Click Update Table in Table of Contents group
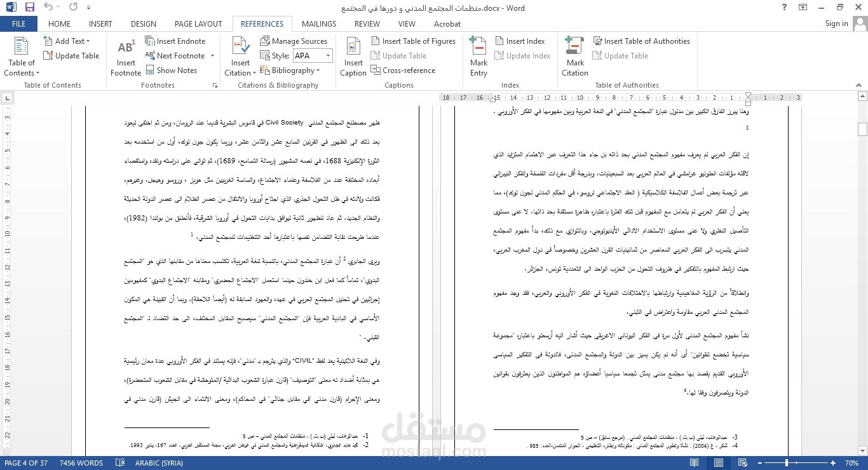 pyautogui.click(x=71, y=55)
